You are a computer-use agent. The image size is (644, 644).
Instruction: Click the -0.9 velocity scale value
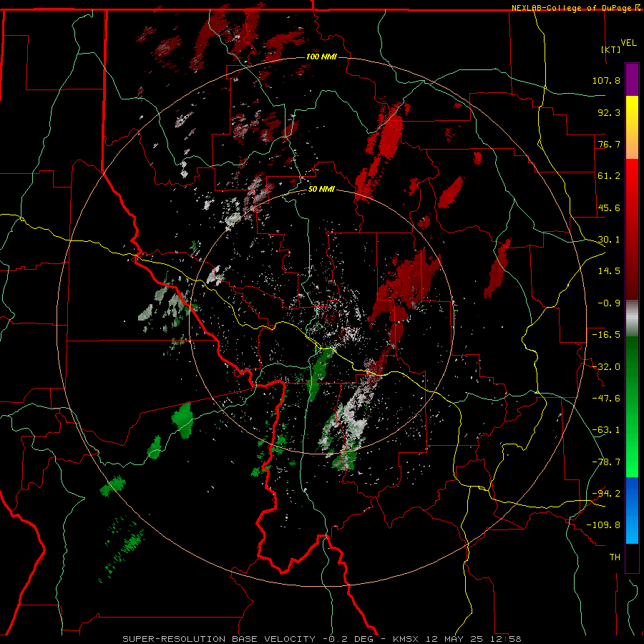click(609, 303)
